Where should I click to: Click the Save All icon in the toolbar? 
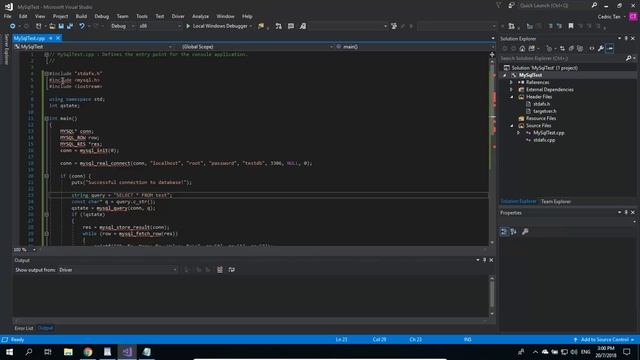pos(70,26)
